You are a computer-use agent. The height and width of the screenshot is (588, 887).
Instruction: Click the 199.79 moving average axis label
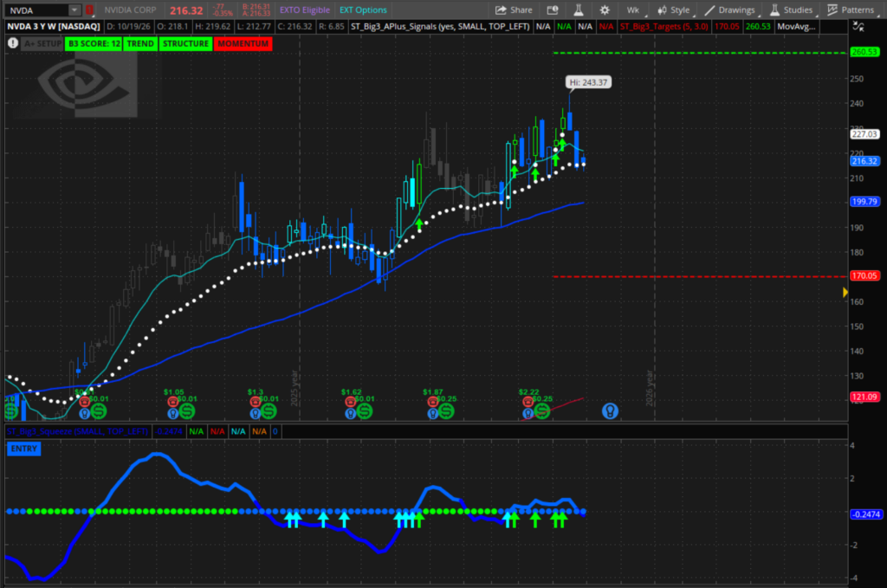(864, 202)
